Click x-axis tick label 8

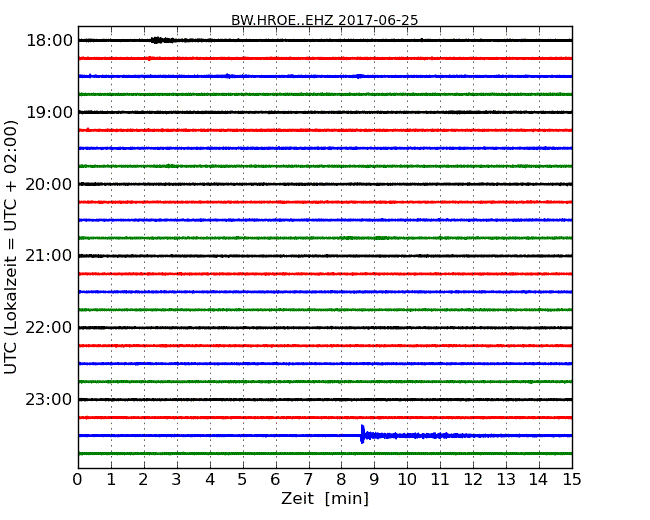pyautogui.click(x=341, y=480)
